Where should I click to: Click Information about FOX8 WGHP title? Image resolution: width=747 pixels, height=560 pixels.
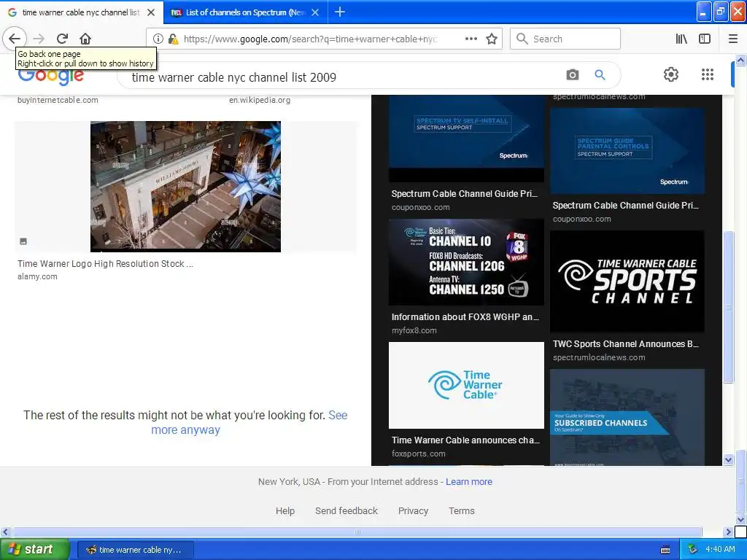[x=465, y=317]
